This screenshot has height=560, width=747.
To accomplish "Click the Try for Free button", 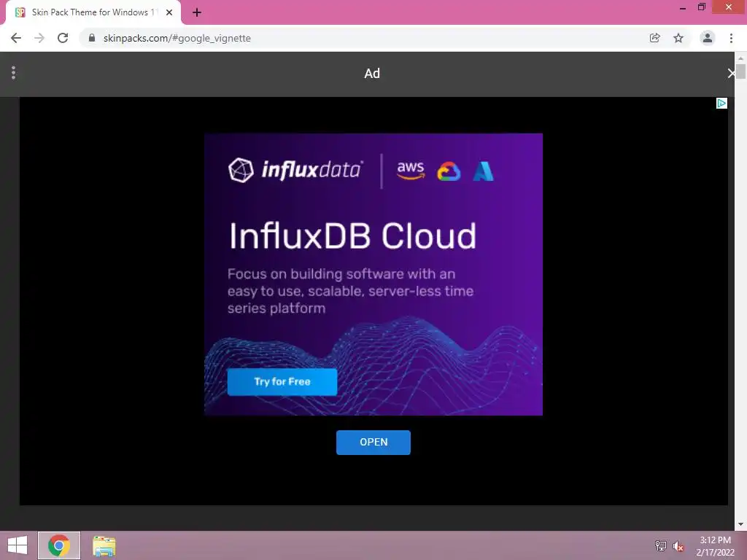I will [x=282, y=382].
